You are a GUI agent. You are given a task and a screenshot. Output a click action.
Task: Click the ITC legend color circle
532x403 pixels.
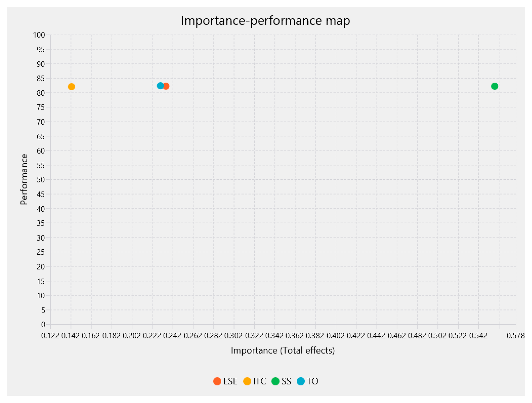pos(247,381)
